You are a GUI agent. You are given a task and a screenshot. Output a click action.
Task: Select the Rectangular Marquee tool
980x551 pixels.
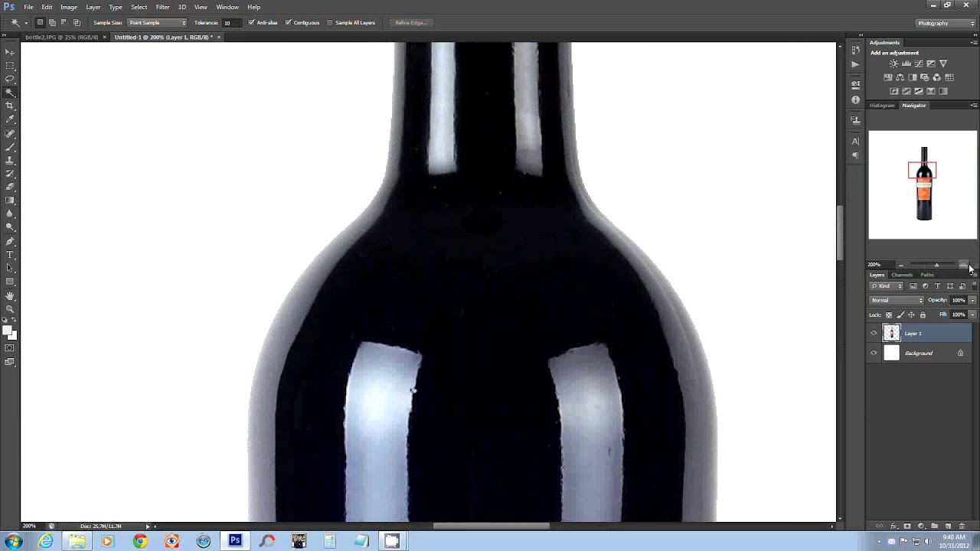(10, 66)
